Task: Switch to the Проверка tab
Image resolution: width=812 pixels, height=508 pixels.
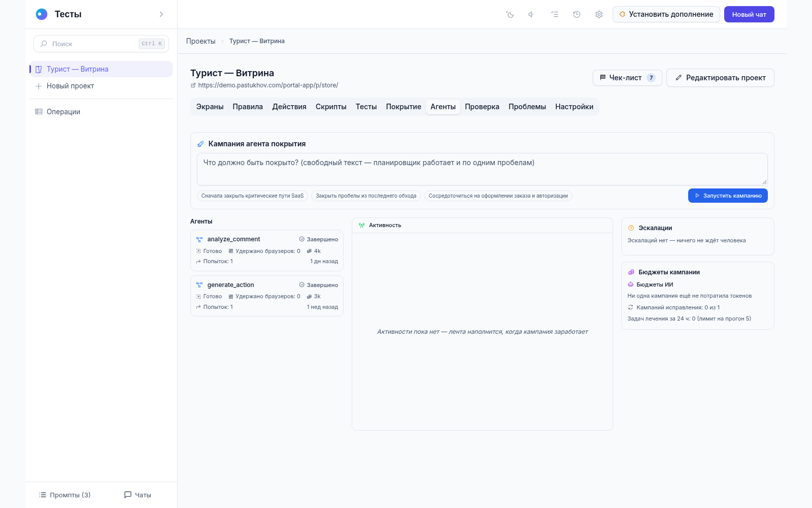Action: pyautogui.click(x=482, y=107)
